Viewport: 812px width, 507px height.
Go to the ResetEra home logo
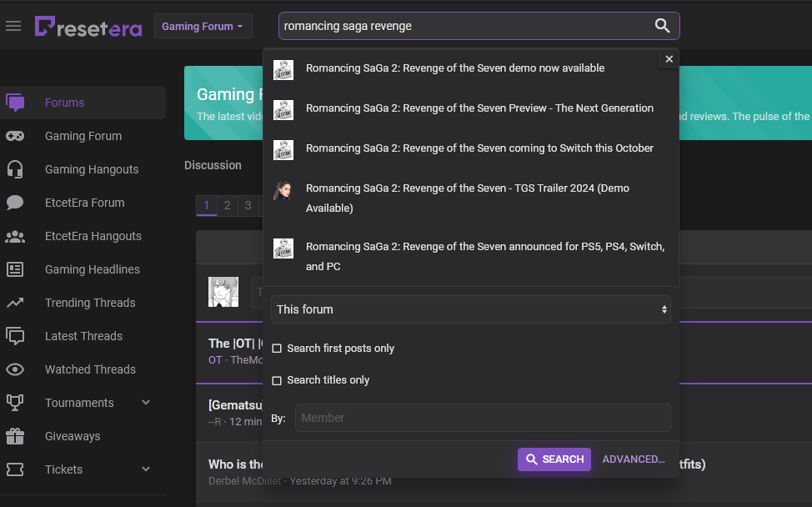point(88,27)
